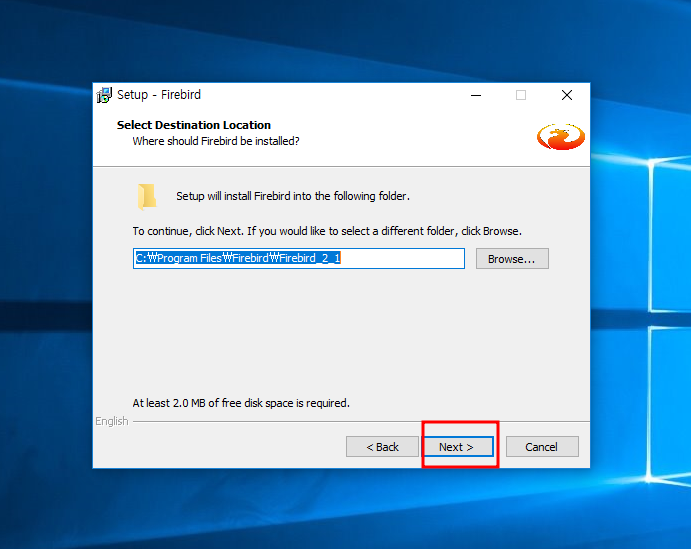This screenshot has width=691, height=549.
Task: Click the destination folder path field
Action: click(x=299, y=258)
